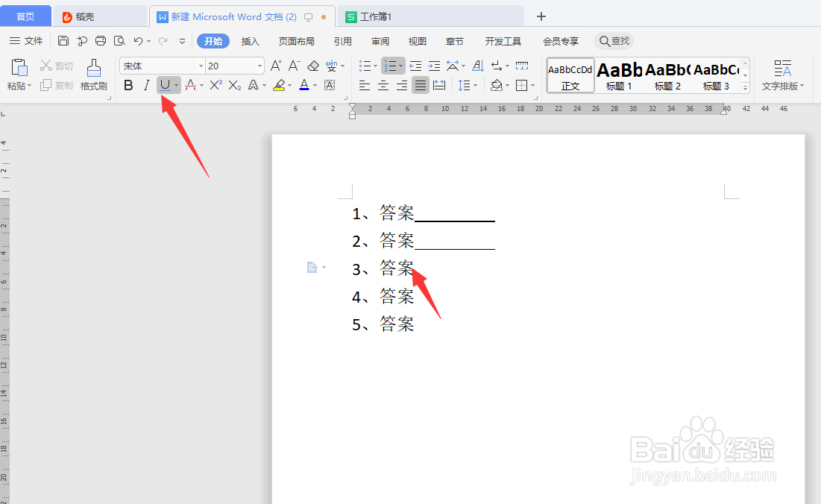The image size is (821, 504).
Task: Open bullet list style dropdown arrow
Action: coord(375,66)
